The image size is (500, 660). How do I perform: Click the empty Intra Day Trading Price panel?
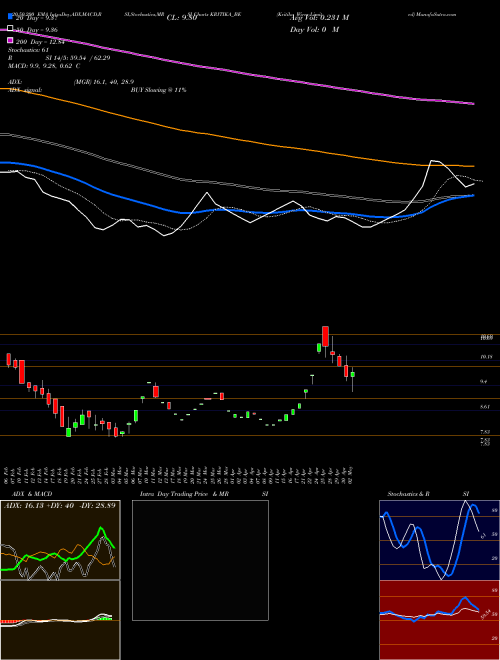200,560
